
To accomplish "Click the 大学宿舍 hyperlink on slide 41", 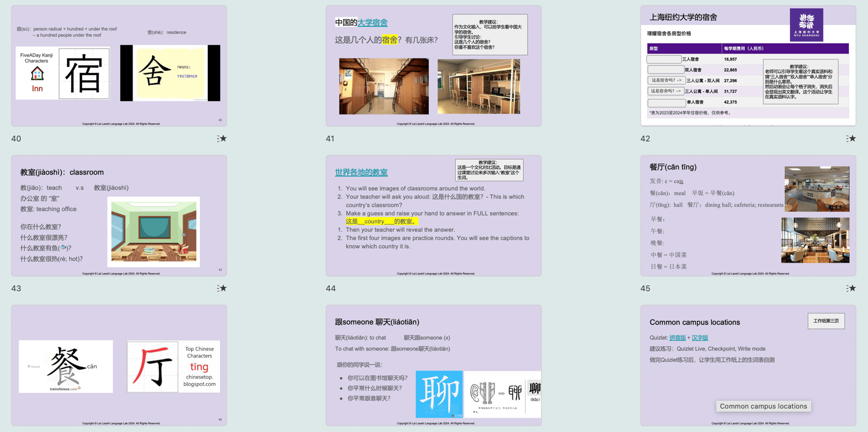I will (372, 23).
